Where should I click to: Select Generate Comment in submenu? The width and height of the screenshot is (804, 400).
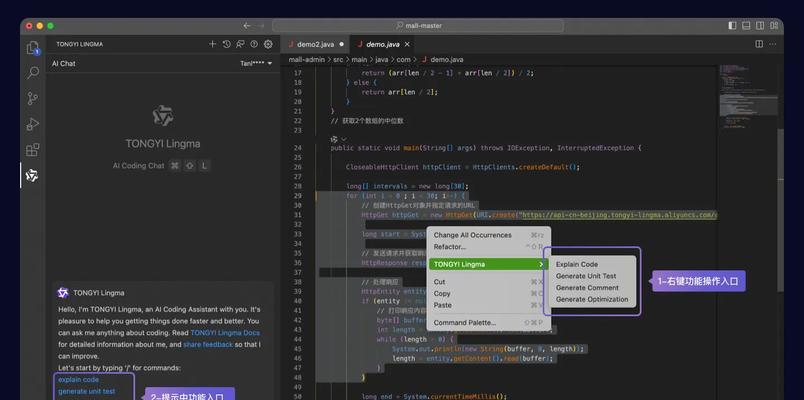tap(587, 288)
